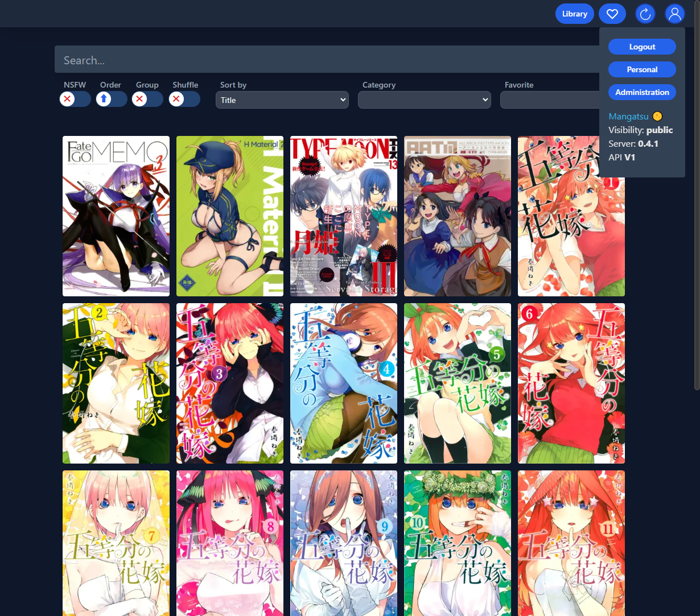Open Gotoubun no Hanayome volume 3 cover

[x=230, y=383]
